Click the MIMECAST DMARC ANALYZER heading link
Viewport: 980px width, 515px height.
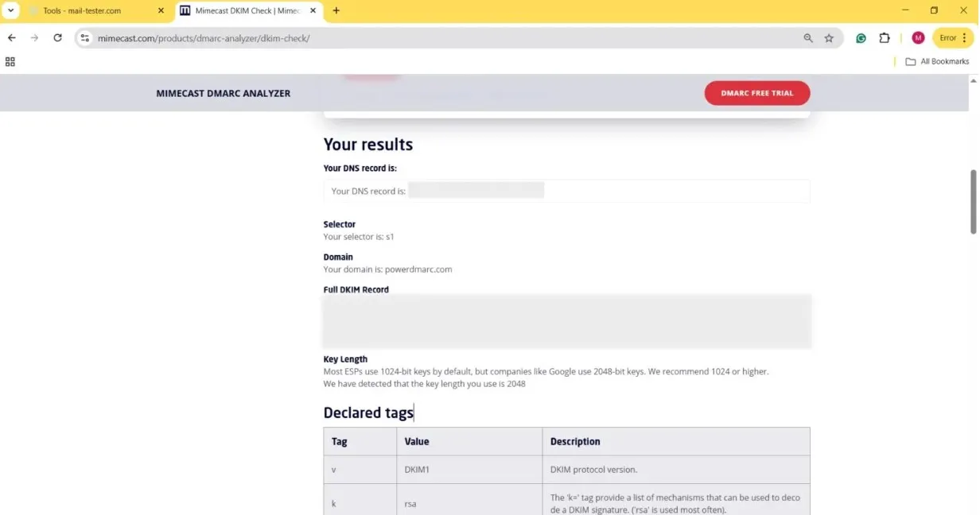point(224,93)
